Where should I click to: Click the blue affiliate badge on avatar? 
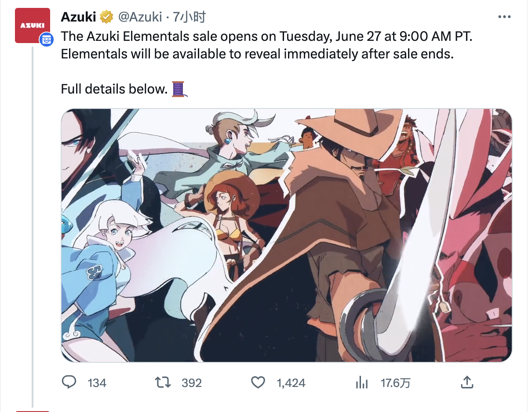click(x=46, y=40)
